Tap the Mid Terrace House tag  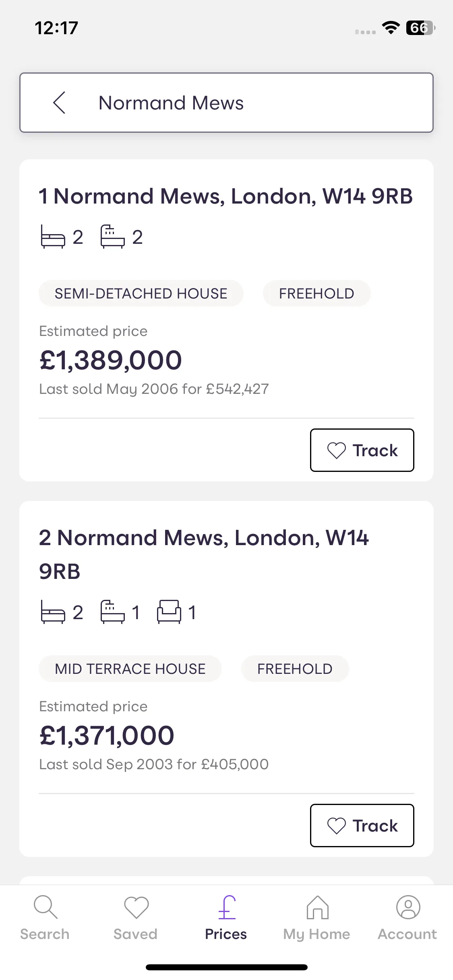[x=130, y=669]
